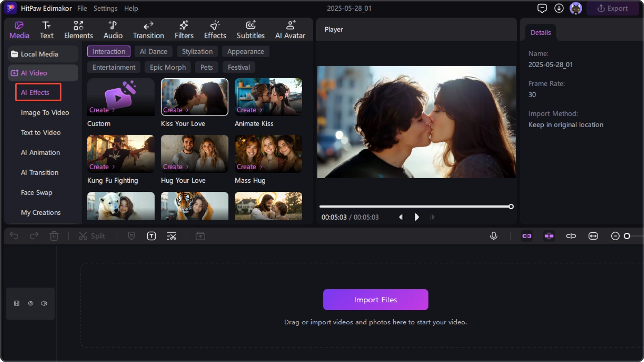Viewport: 644px width, 362px height.
Task: Open the AI Avatar tab
Action: tap(290, 30)
